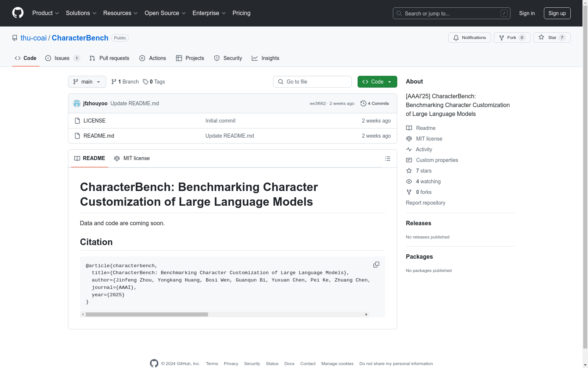Viewport: 588px width, 368px height.
Task: Click the README.md file icon
Action: [x=77, y=136]
